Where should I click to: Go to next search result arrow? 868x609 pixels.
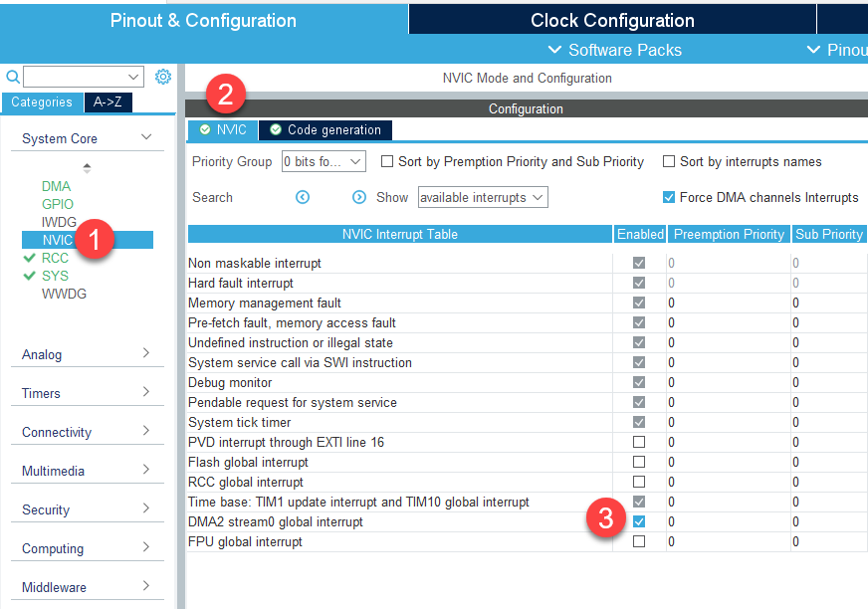359,197
